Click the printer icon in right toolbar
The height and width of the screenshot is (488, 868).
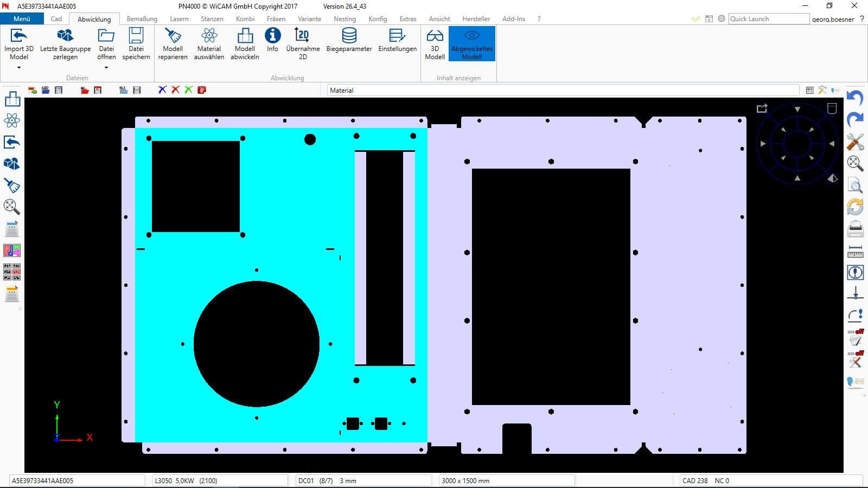tap(855, 229)
